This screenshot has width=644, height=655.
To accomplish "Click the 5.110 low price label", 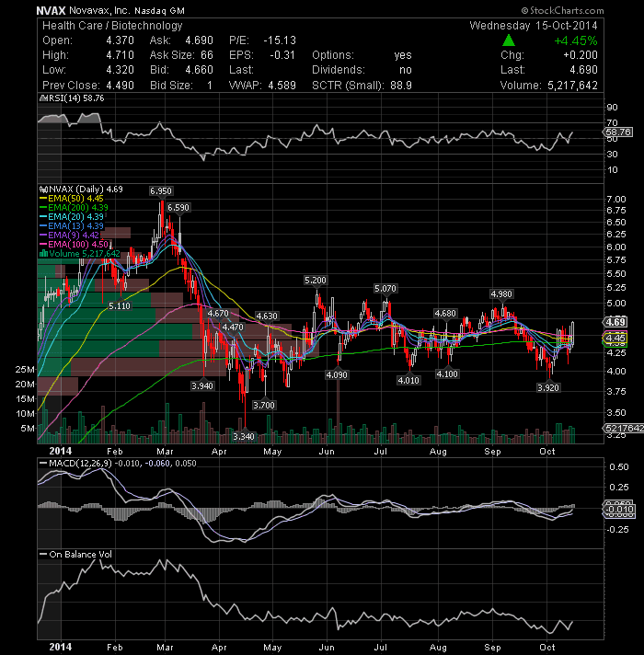I will [120, 305].
